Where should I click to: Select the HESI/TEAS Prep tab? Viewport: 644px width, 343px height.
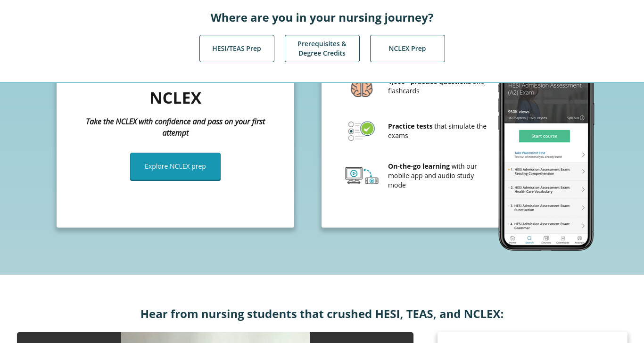pyautogui.click(x=237, y=49)
